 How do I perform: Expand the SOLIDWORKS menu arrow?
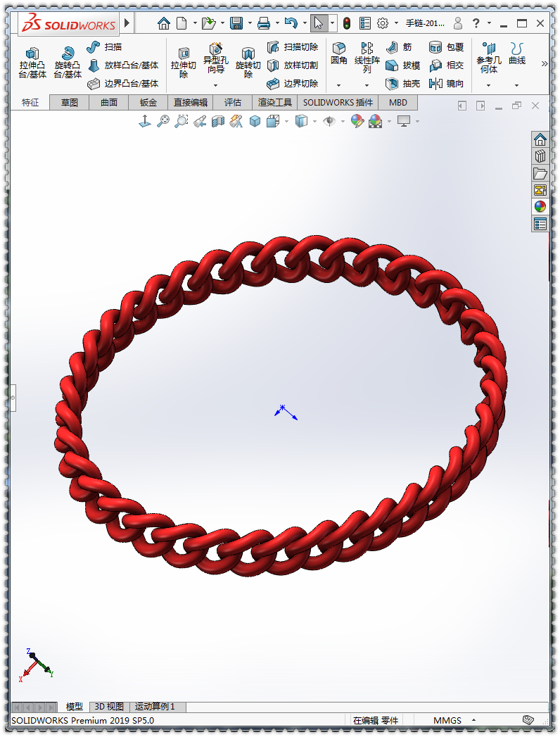(127, 23)
